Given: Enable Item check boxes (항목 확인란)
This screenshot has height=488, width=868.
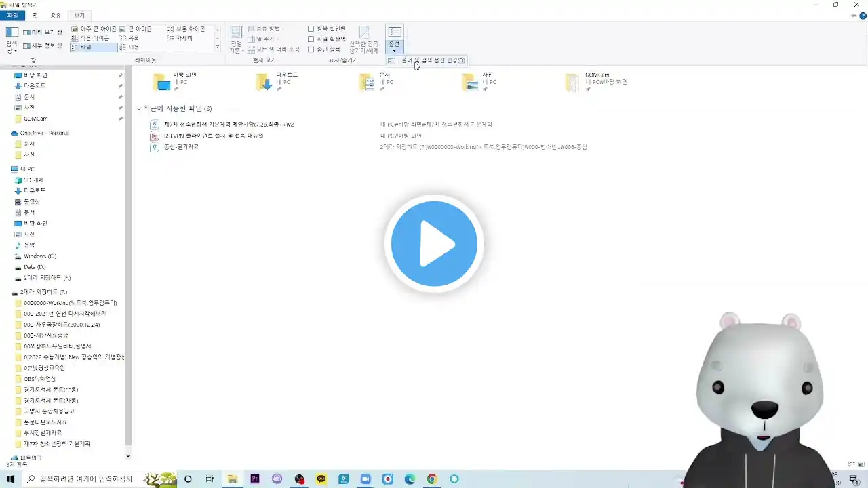Looking at the screenshot, I should pos(327,29).
